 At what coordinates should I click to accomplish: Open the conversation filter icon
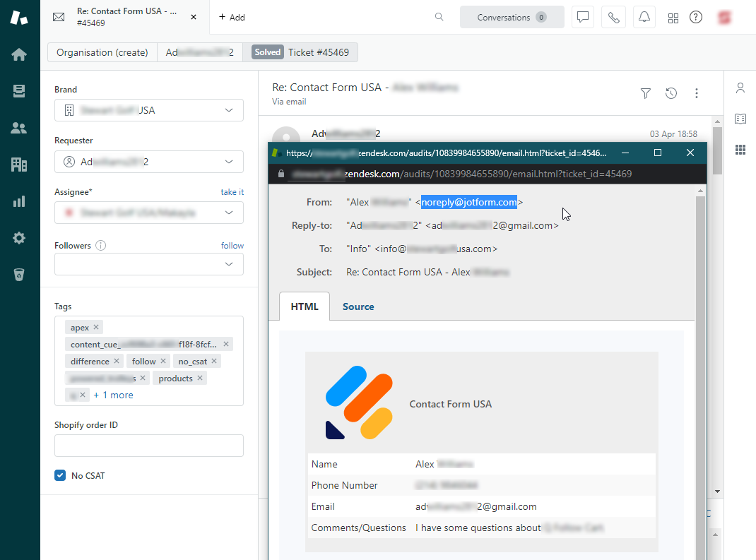(645, 93)
